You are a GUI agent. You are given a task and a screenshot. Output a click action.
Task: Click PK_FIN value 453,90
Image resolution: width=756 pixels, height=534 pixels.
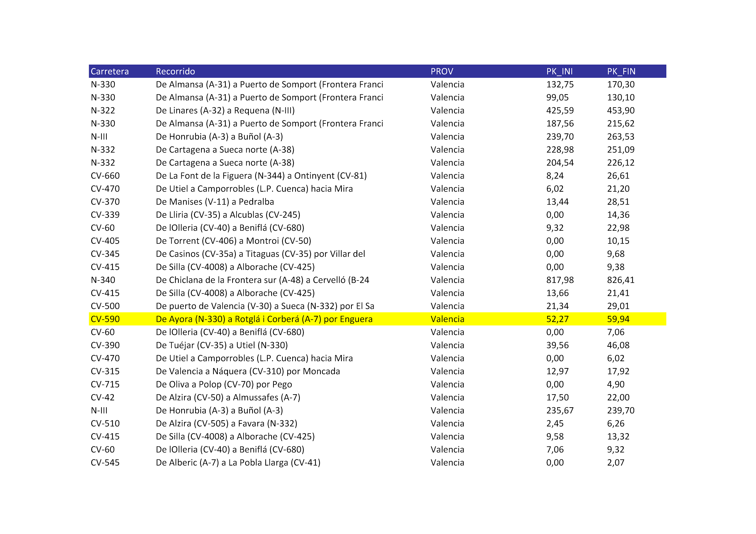point(621,110)
